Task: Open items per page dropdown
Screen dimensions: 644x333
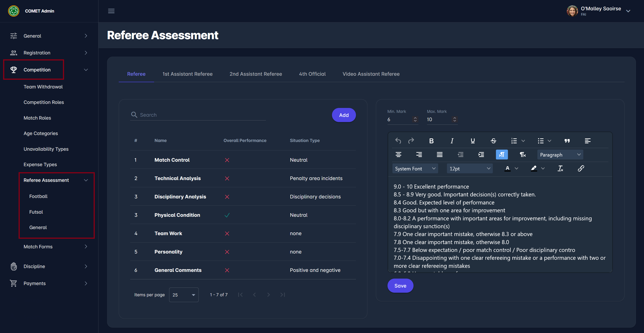Action: pyautogui.click(x=183, y=295)
